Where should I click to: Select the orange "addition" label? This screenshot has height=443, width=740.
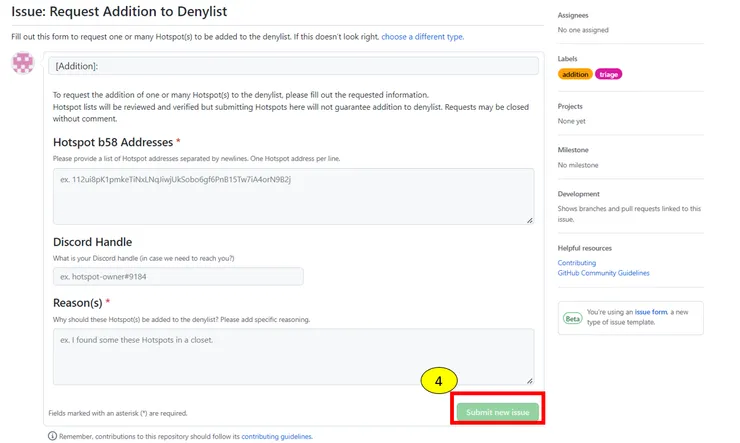point(575,74)
